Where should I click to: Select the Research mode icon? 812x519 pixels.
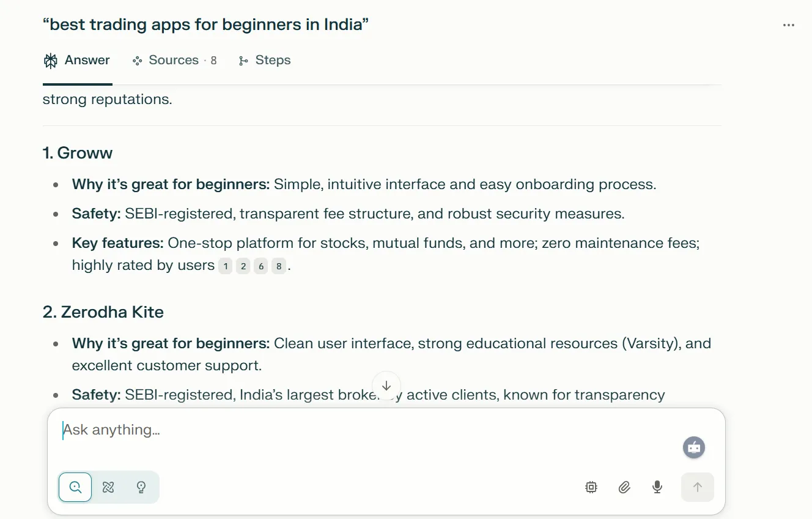coord(108,487)
